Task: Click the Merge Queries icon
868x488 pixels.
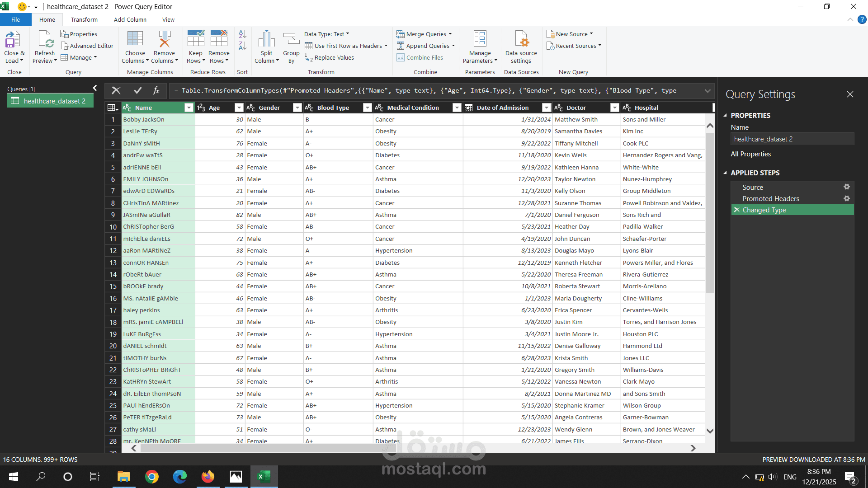Action: [401, 33]
